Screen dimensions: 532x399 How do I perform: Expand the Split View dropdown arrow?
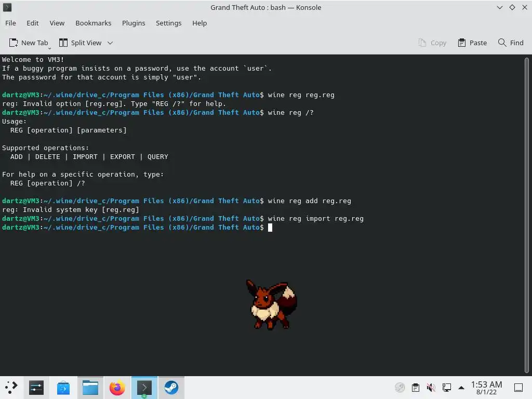(110, 43)
